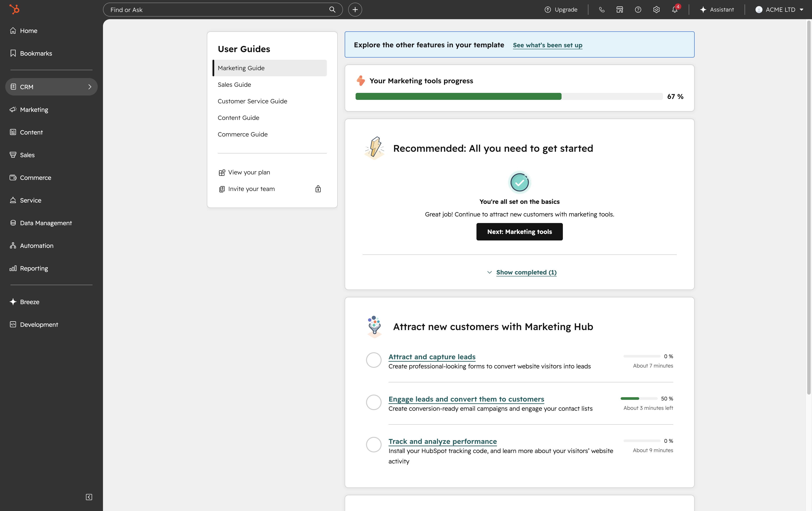Toggle the Engage leads task circle
The width and height of the screenshot is (812, 511).
click(374, 402)
